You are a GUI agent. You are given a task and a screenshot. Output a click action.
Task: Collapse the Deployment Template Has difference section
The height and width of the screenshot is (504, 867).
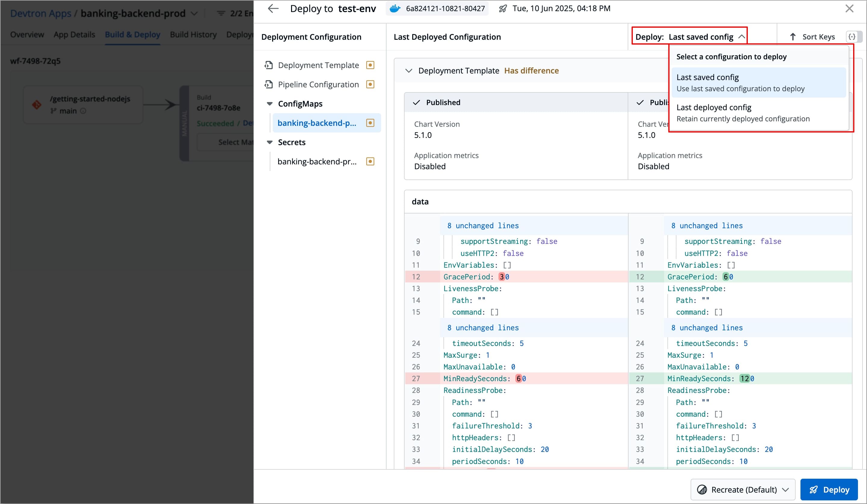tap(409, 71)
